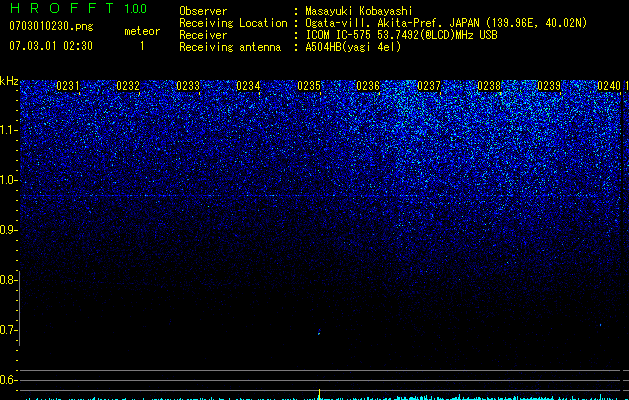Click the 0.8 kHz axis label
The height and width of the screenshot is (400, 629).
(x=8, y=280)
